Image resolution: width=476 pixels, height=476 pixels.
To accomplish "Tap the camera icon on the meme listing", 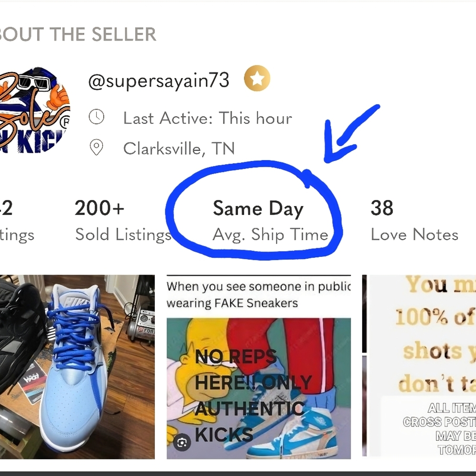I will click(181, 443).
